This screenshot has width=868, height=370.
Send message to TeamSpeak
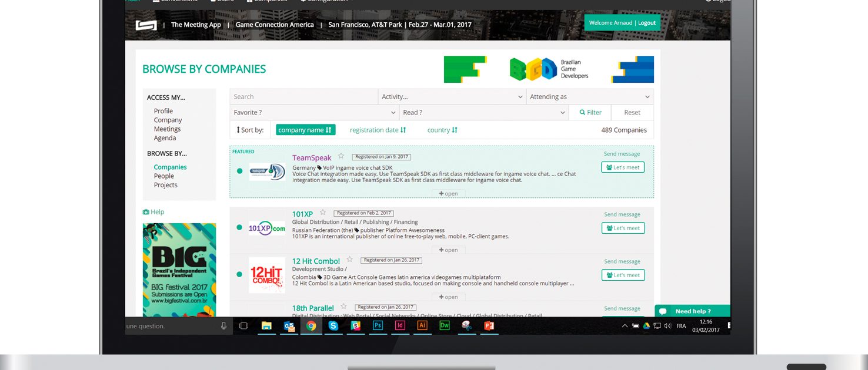tap(622, 154)
